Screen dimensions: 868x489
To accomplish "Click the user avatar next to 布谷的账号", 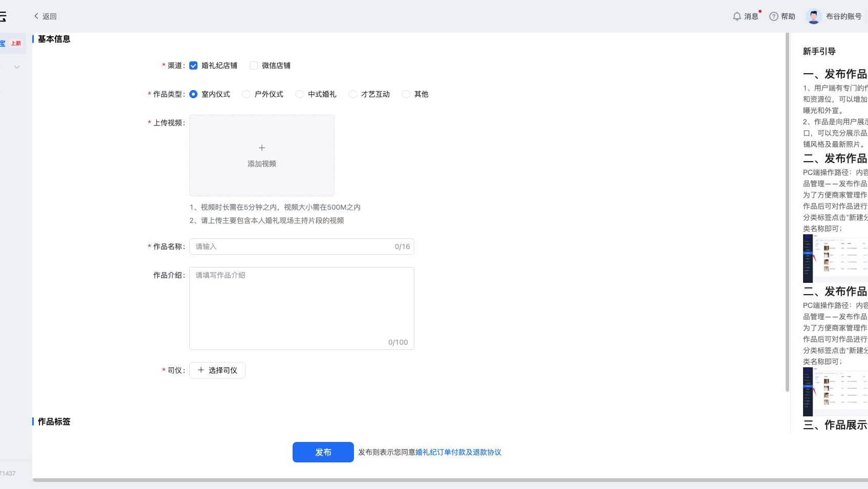I will click(x=812, y=16).
